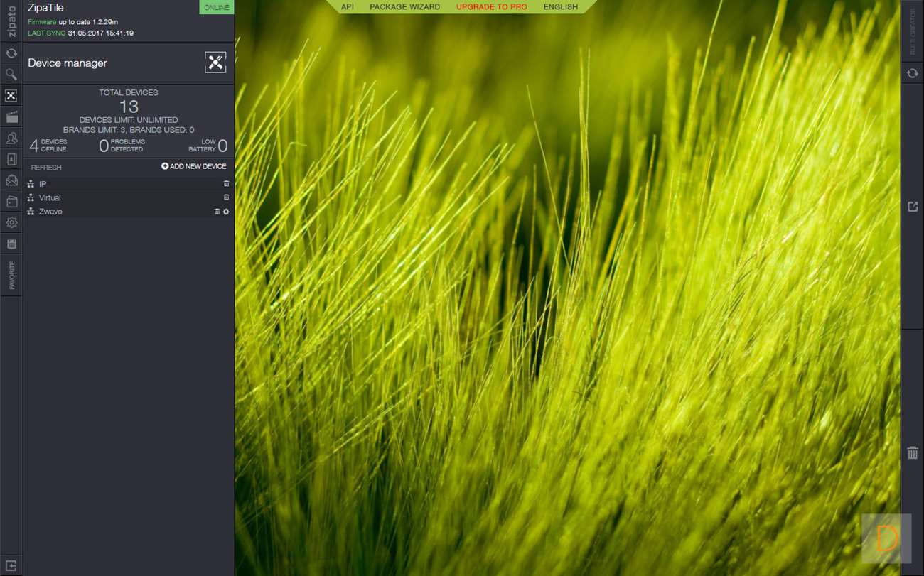Click Upgrade to Pro in top menu
This screenshot has width=924, height=576.
[492, 6]
